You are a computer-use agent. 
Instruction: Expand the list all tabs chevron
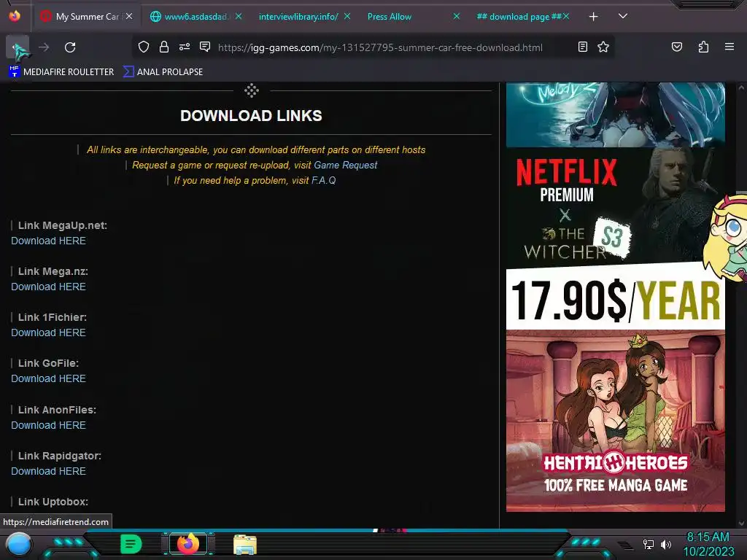pyautogui.click(x=622, y=16)
